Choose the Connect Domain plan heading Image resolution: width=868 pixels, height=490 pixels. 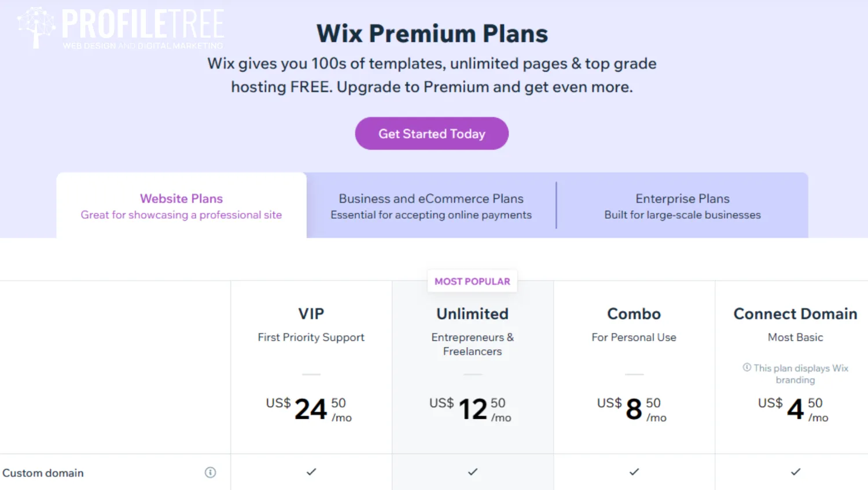(x=795, y=314)
